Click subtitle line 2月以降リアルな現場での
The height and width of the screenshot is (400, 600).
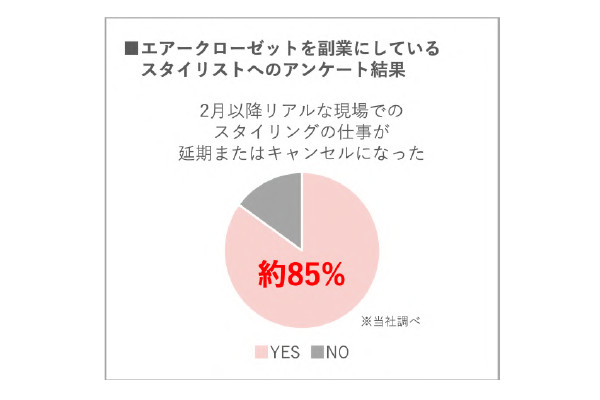pos(301,111)
